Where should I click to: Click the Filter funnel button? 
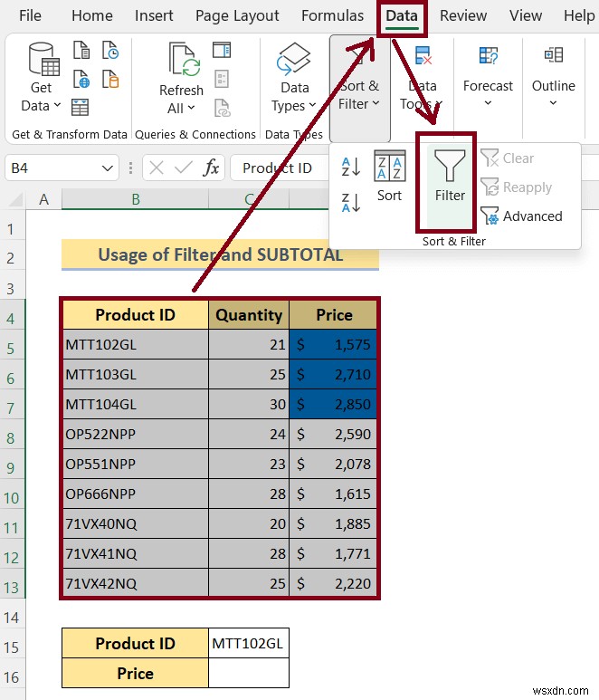(x=450, y=177)
